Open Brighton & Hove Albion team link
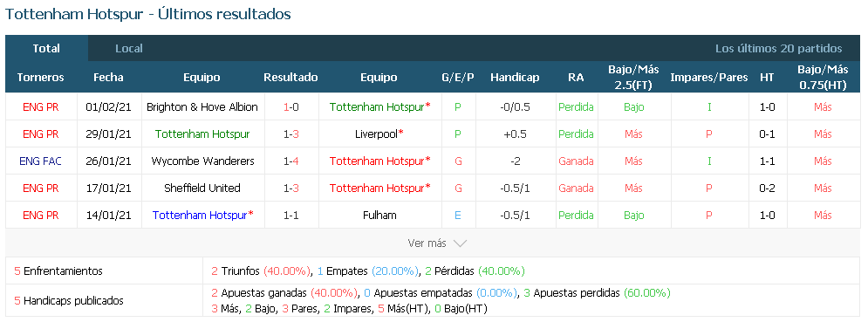Screen dimensions: 868x322 coord(202,107)
